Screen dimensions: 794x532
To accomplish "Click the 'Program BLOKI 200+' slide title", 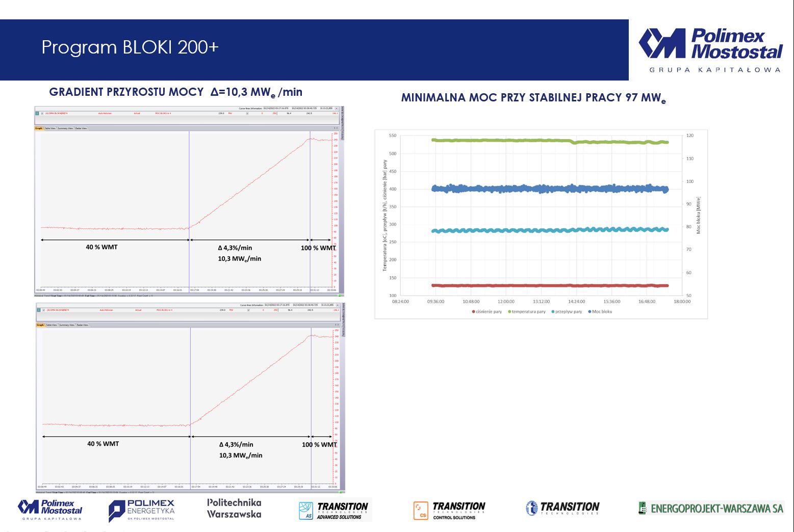I will [130, 47].
